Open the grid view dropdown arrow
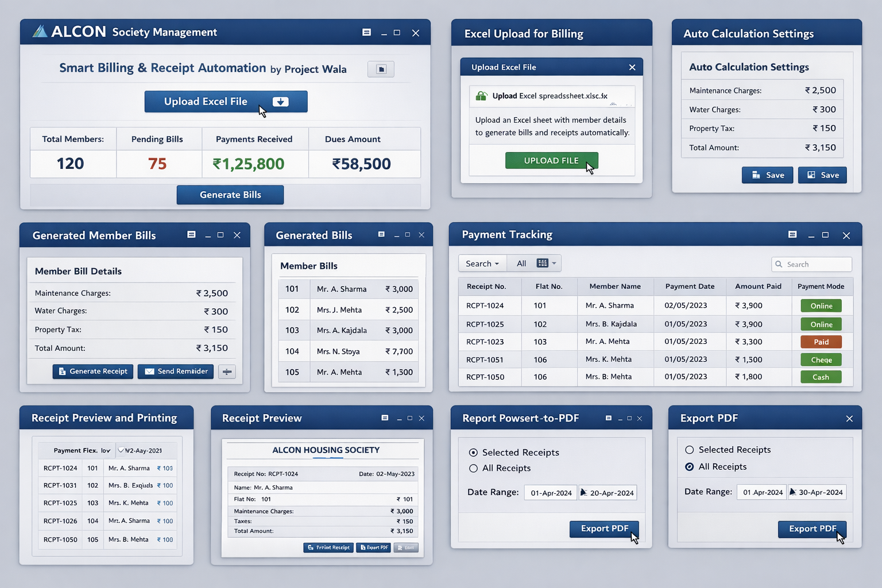 pyautogui.click(x=555, y=263)
